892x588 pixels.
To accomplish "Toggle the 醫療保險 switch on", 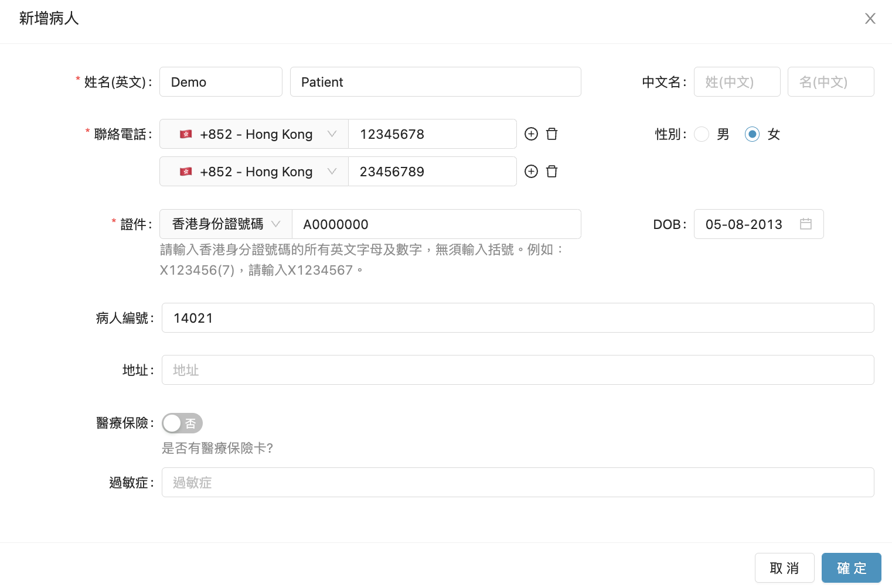I will click(x=182, y=423).
